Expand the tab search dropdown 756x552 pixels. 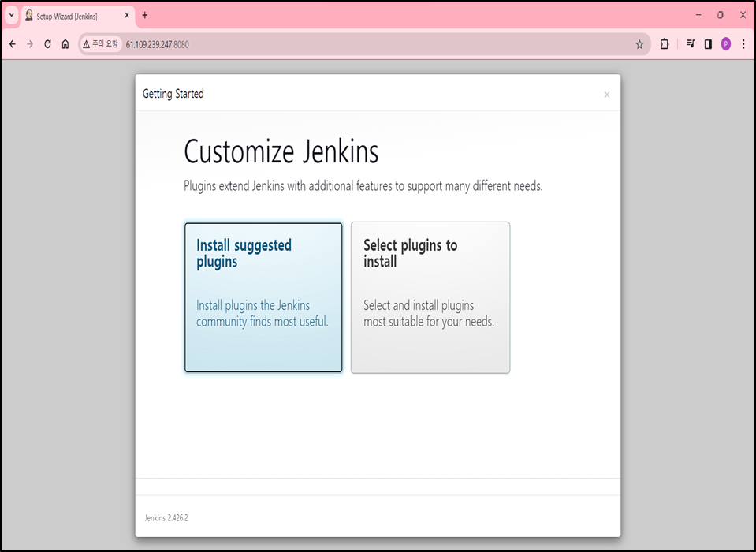(12, 16)
